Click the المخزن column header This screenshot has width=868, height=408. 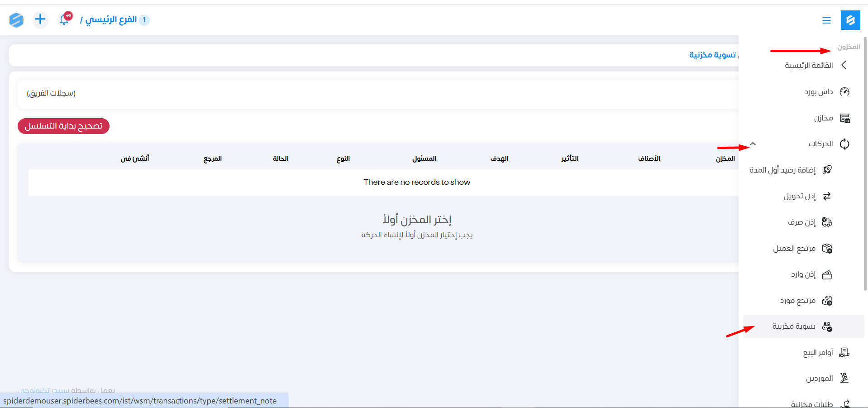click(x=725, y=158)
